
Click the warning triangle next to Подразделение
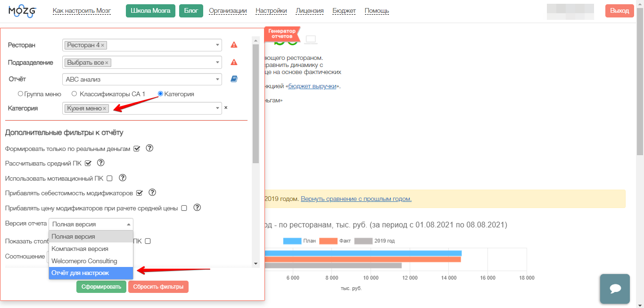[234, 62]
